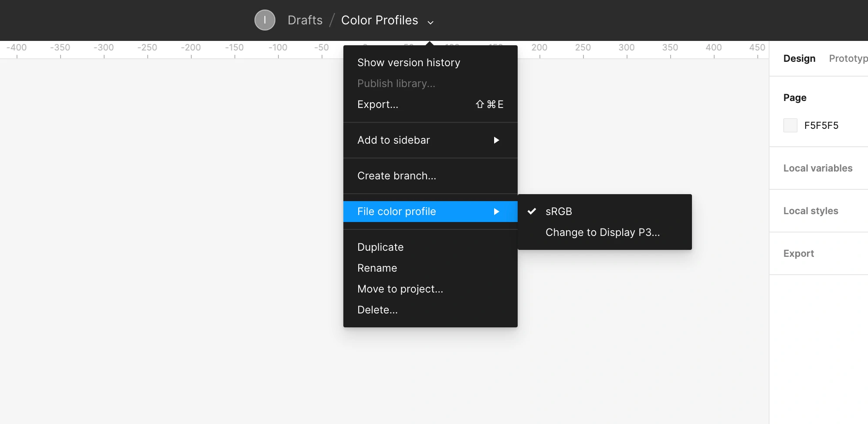Choose Duplicate in the file menu
The width and height of the screenshot is (868, 424).
380,247
